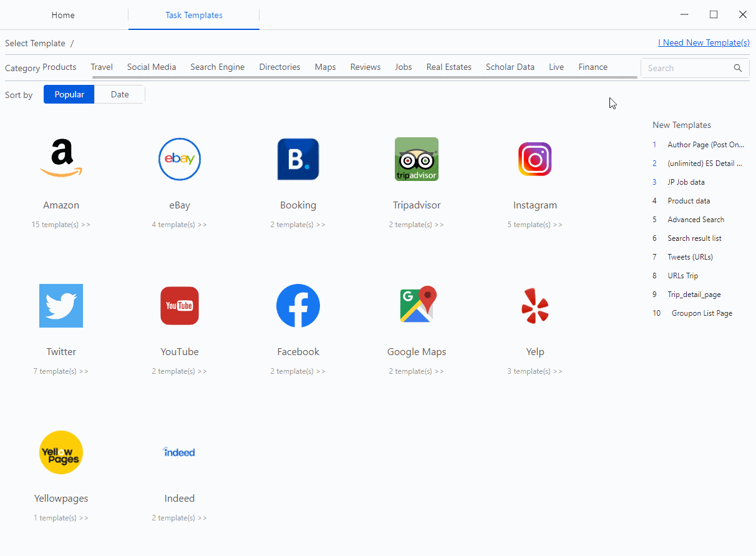Filter by Travel category
Screen dimensions: 756x556
102,67
